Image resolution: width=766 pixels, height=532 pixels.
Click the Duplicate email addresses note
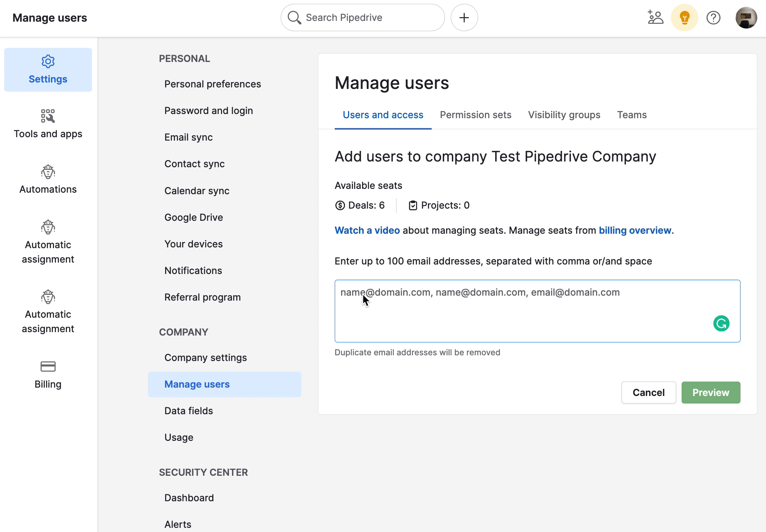(417, 352)
